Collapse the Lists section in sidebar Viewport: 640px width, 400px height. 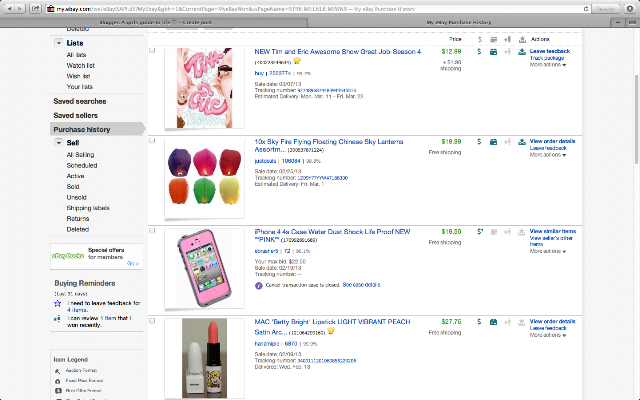[59, 43]
